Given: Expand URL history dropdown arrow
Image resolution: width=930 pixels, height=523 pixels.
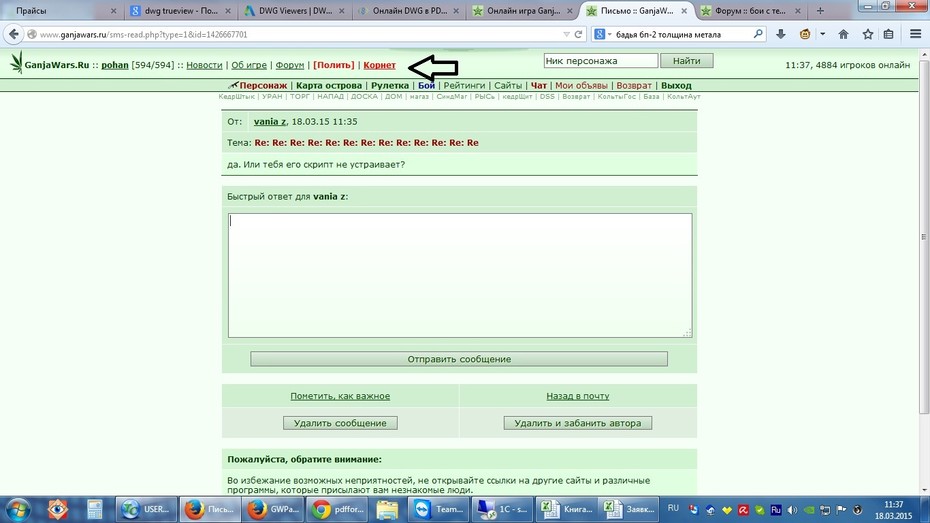Looking at the screenshot, I should point(566,34).
